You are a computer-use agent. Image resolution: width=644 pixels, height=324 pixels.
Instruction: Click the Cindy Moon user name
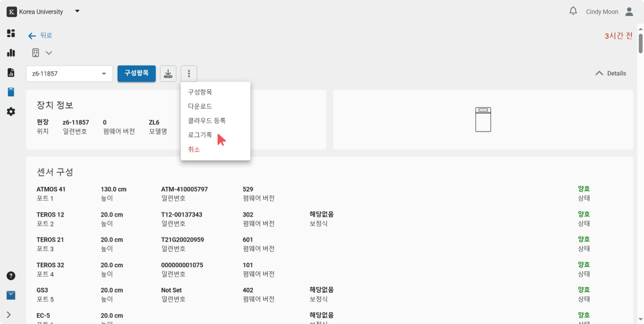click(x=602, y=12)
